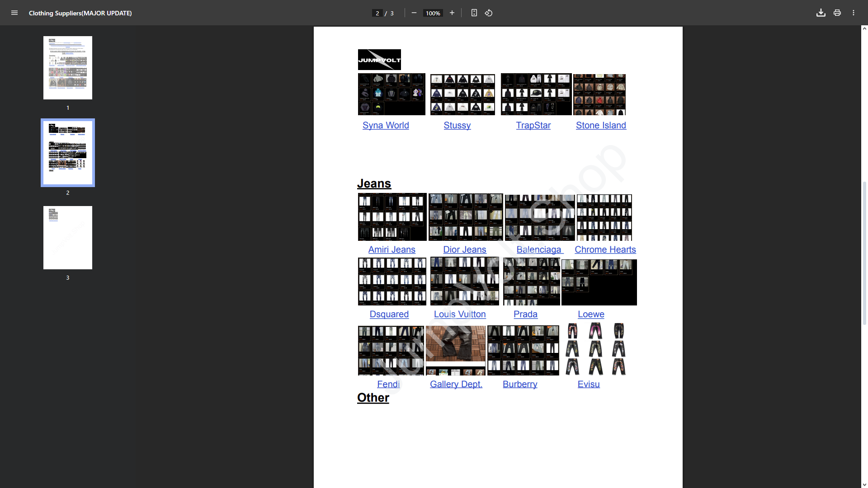
Task: Download the PDF file
Action: pos(821,13)
